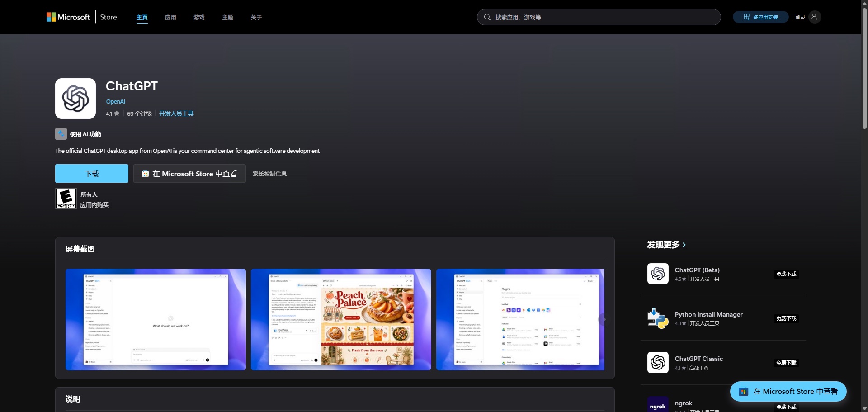Image resolution: width=868 pixels, height=412 pixels.
Task: Open the 应用 navigation tab
Action: click(170, 17)
